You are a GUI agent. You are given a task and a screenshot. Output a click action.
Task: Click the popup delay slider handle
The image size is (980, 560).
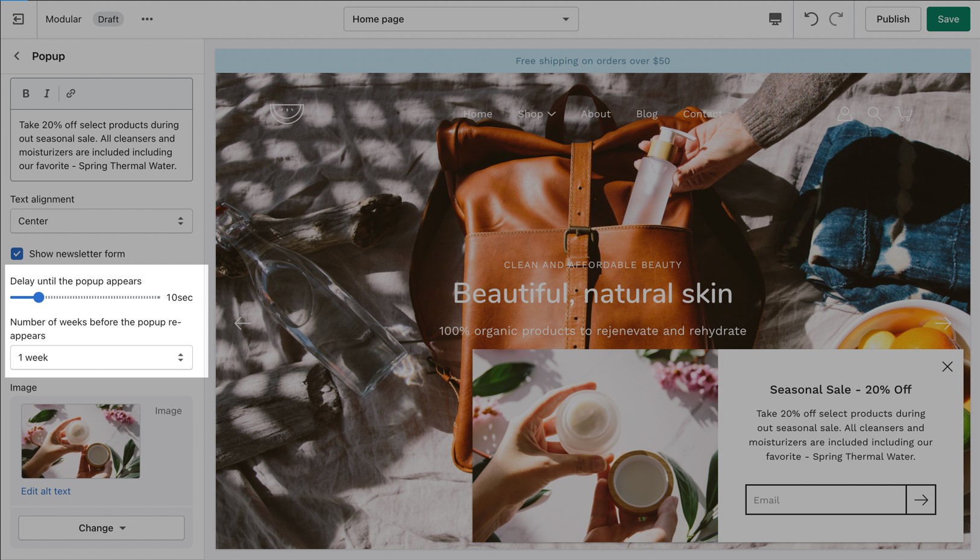[39, 297]
